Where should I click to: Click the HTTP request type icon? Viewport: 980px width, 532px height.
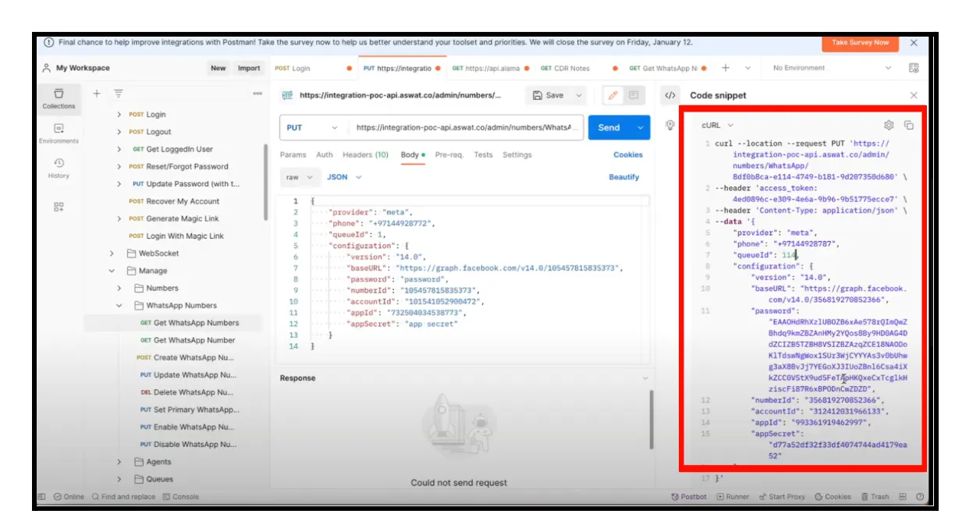pos(287,95)
